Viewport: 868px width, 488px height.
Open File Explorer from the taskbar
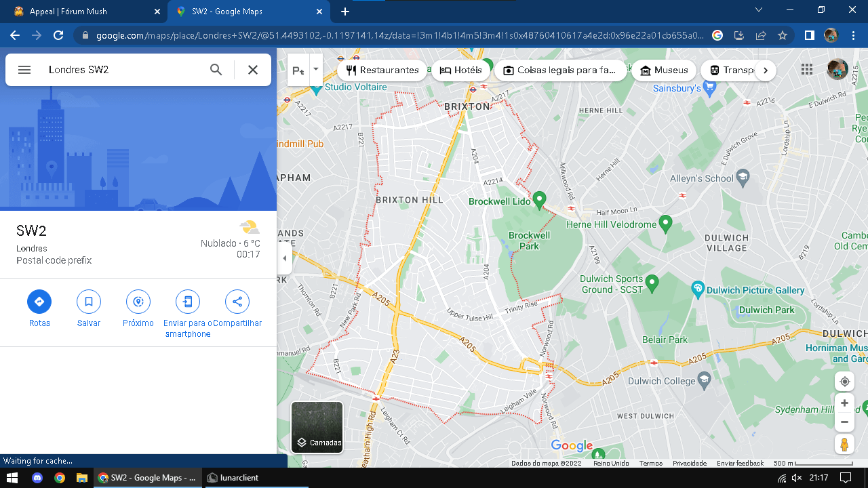click(81, 478)
